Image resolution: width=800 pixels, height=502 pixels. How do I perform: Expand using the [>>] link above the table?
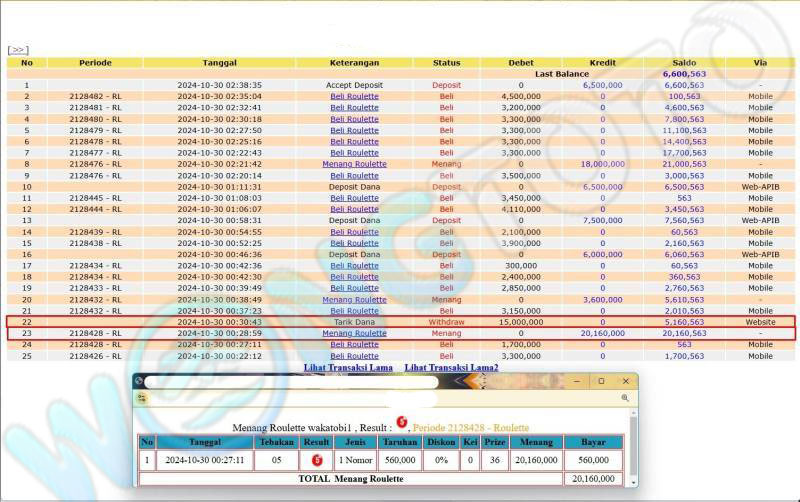18,49
